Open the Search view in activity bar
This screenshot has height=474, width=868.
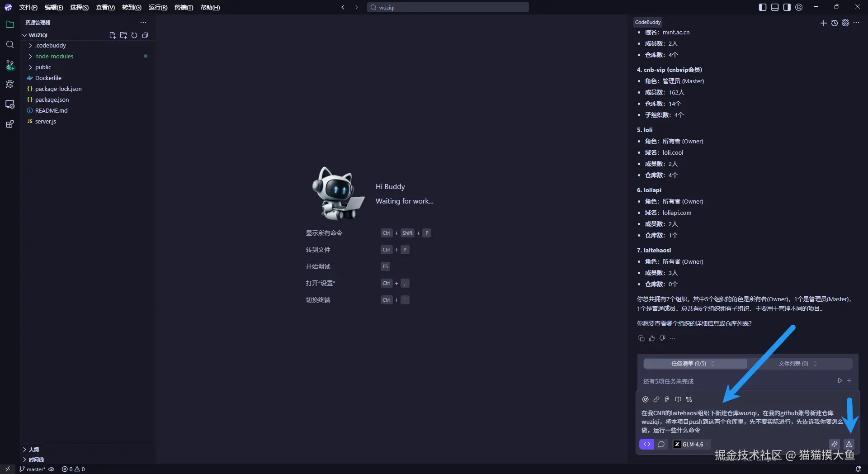[10, 44]
